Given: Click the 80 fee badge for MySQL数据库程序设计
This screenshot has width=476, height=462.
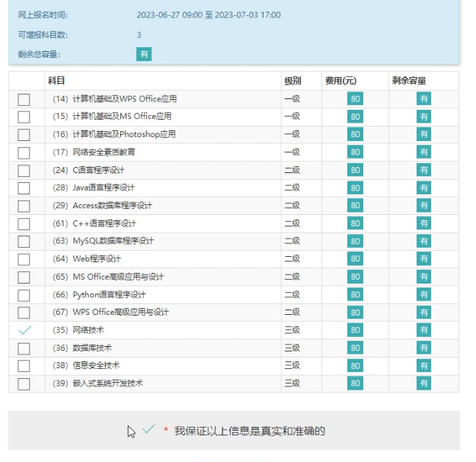Looking at the screenshot, I should tap(355, 241).
